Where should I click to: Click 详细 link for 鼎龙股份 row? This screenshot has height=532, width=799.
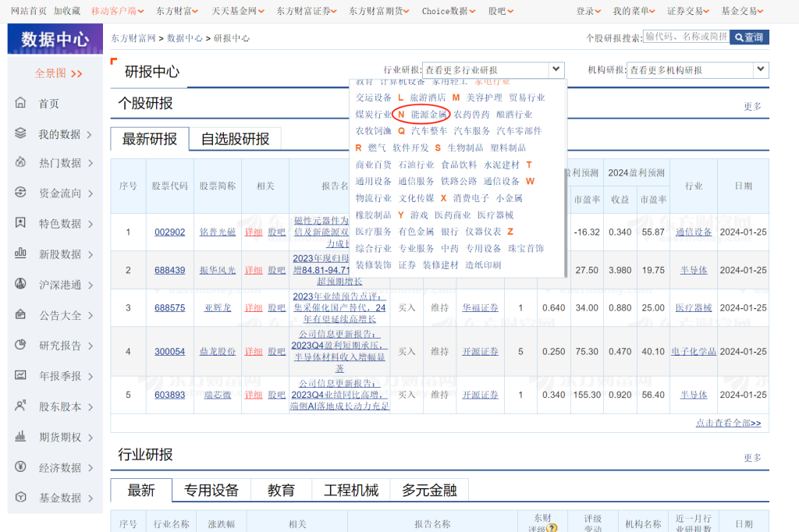coord(254,352)
